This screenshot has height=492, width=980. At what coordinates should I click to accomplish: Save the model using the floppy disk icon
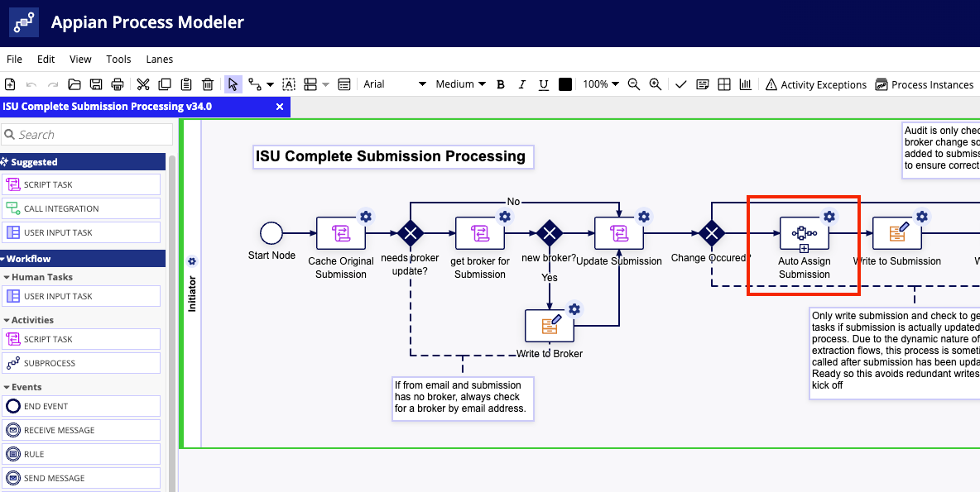point(96,84)
